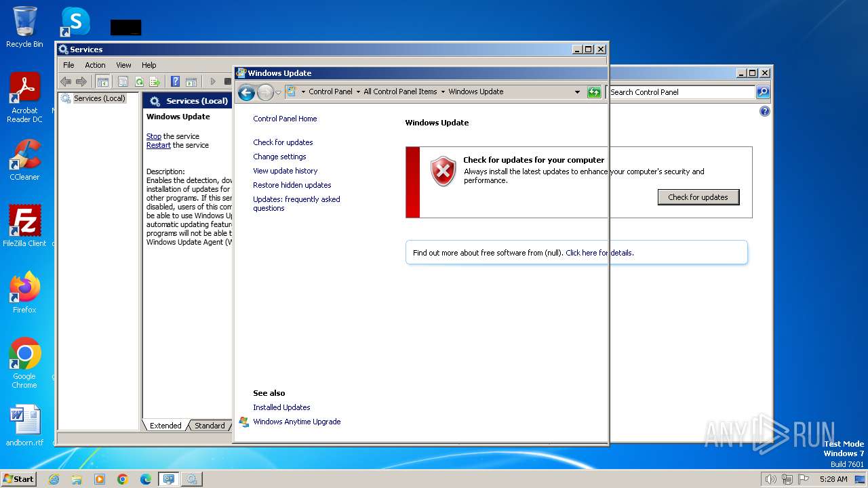Click the green Refresh button in address bar

click(x=594, y=91)
